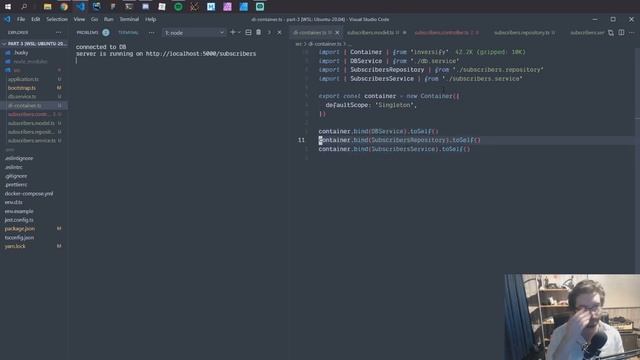Move the panel with the chevron icon
640x360 pixels.
[x=269, y=32]
